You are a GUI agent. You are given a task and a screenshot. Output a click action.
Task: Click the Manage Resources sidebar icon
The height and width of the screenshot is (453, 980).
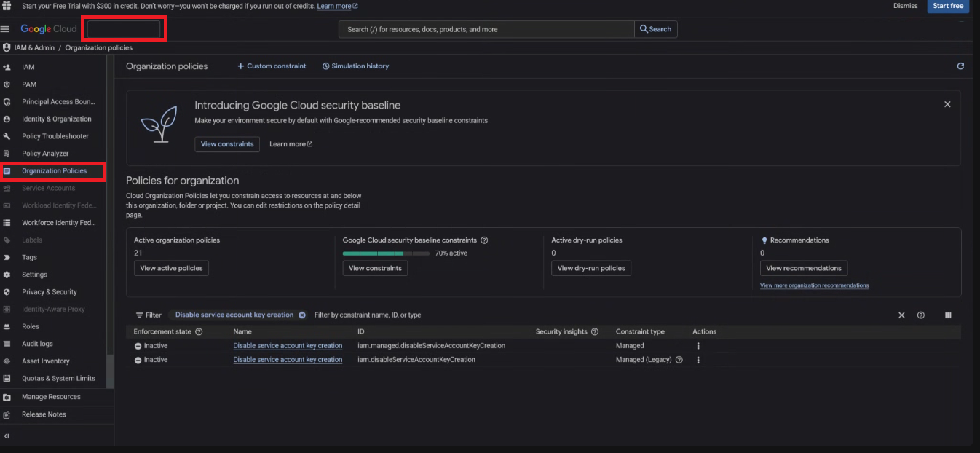coord(7,397)
